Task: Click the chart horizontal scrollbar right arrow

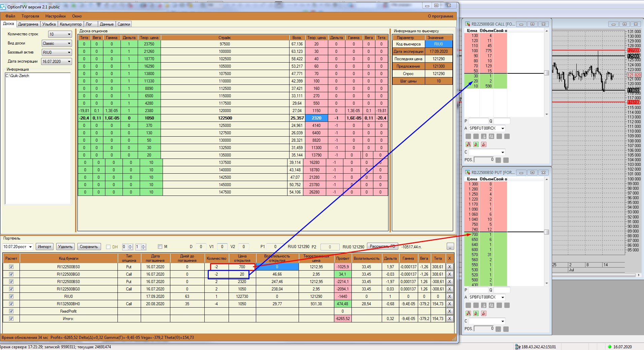Action: click(639, 275)
